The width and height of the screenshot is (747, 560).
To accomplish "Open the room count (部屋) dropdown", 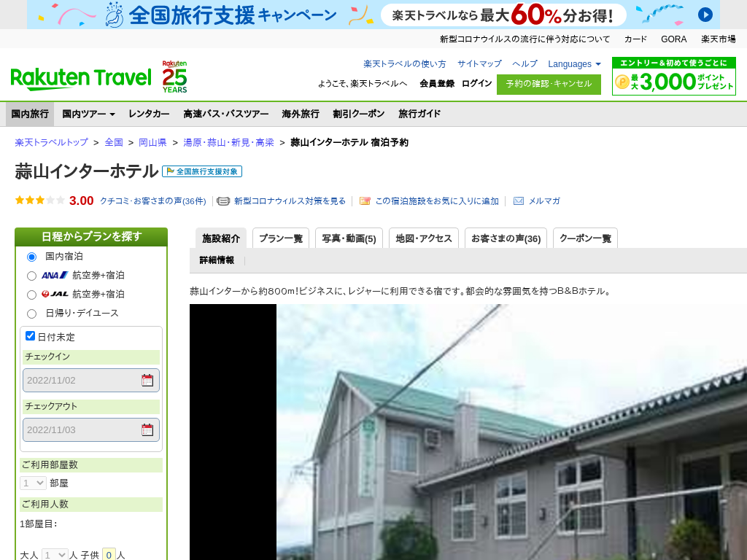I will pyautogui.click(x=33, y=483).
